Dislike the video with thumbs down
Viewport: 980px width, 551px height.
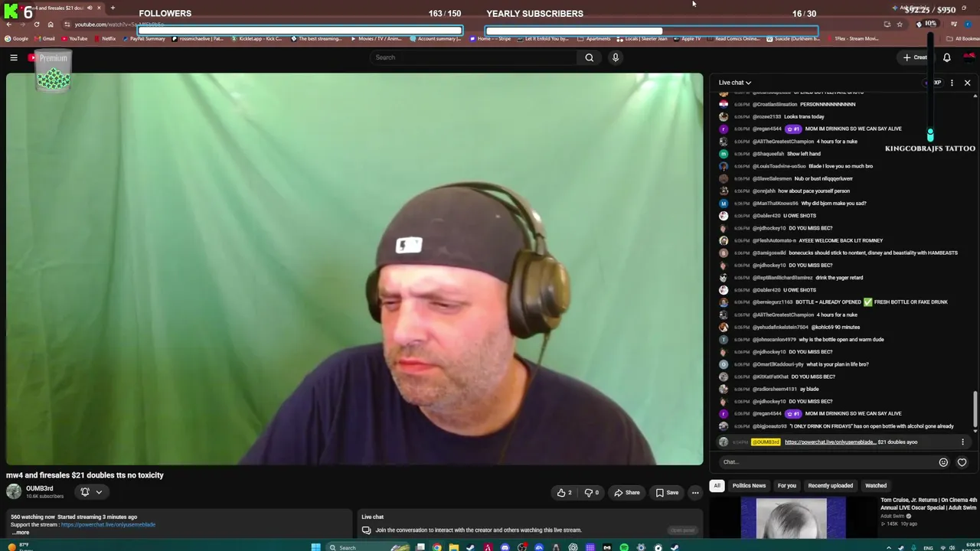[x=592, y=493]
